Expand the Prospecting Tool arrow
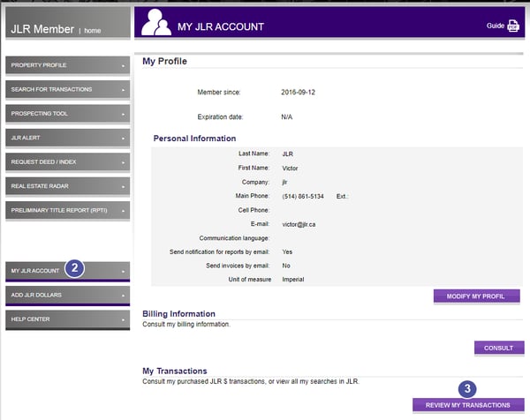The width and height of the screenshot is (530, 420). pyautogui.click(x=123, y=115)
